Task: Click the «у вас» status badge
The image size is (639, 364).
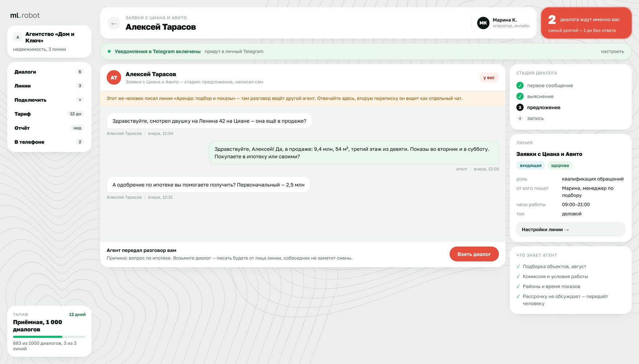Action: [489, 78]
